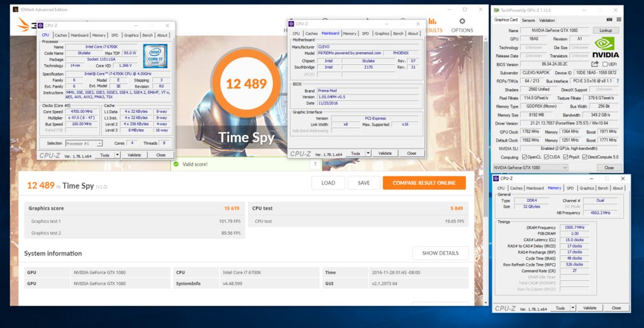Screen dimensions: 644x328
Task: Click the GPU-Z Name field showing NVIDIA GeForce GTX 1080
Action: pyautogui.click(x=555, y=30)
